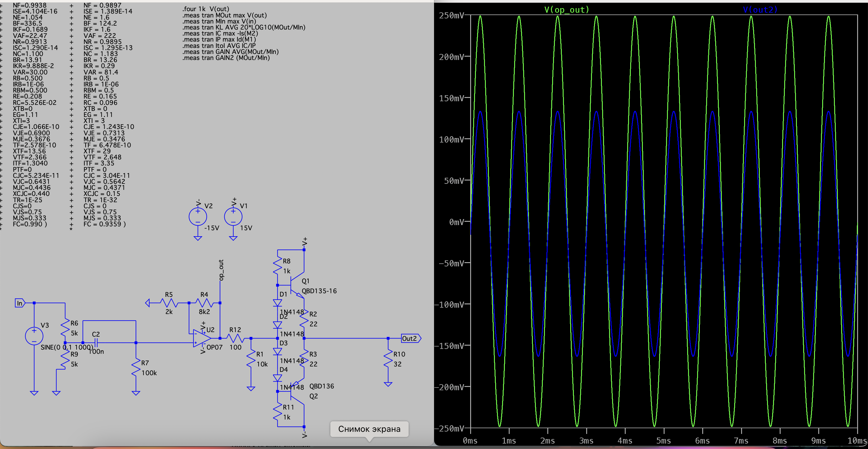This screenshot has height=449, width=868.
Task: Click the .four 1k V(out) directive
Action: (x=206, y=9)
